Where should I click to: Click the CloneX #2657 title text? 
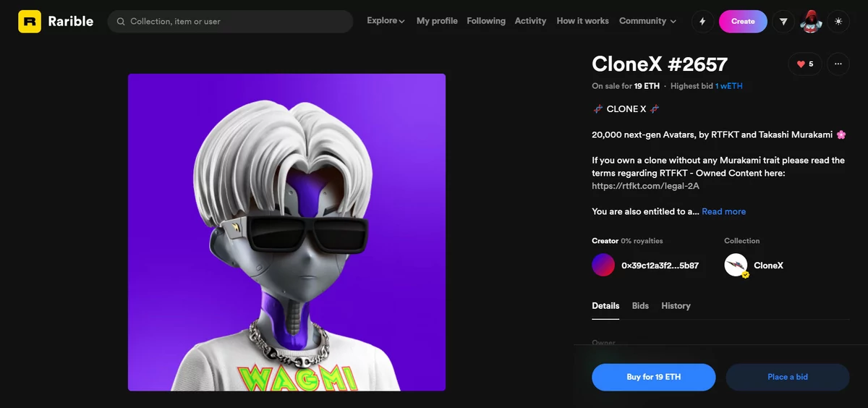[x=660, y=64]
